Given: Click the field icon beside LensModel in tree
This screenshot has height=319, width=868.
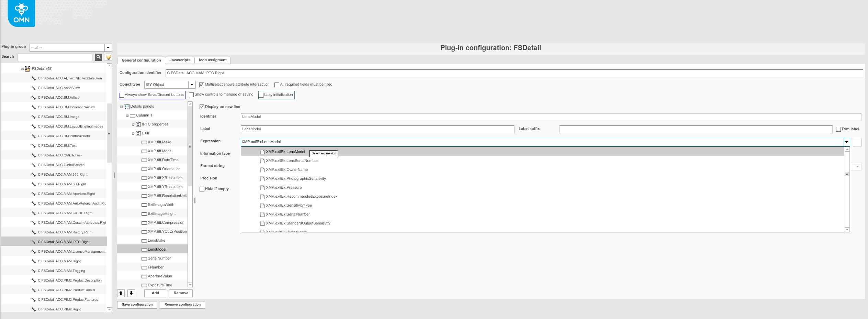Looking at the screenshot, I should click(144, 250).
